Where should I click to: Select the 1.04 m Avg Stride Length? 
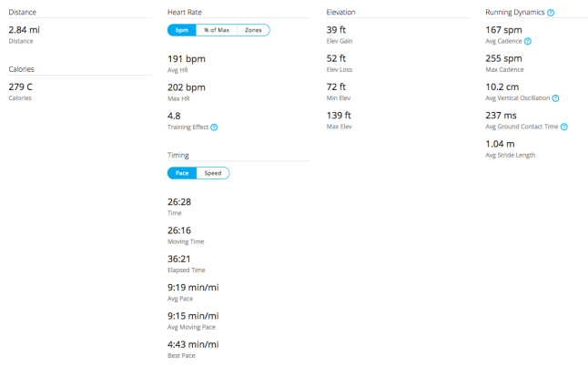[501, 144]
